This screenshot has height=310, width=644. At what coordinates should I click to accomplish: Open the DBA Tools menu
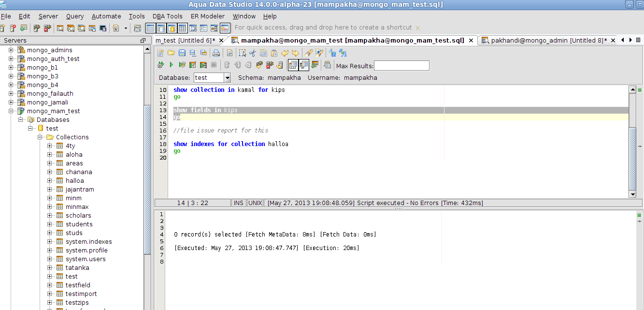(x=168, y=16)
